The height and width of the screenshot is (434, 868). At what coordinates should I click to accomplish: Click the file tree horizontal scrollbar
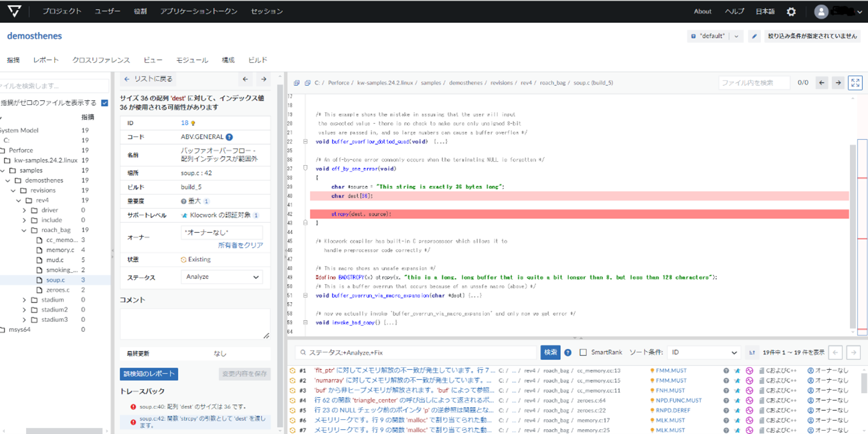(64, 431)
